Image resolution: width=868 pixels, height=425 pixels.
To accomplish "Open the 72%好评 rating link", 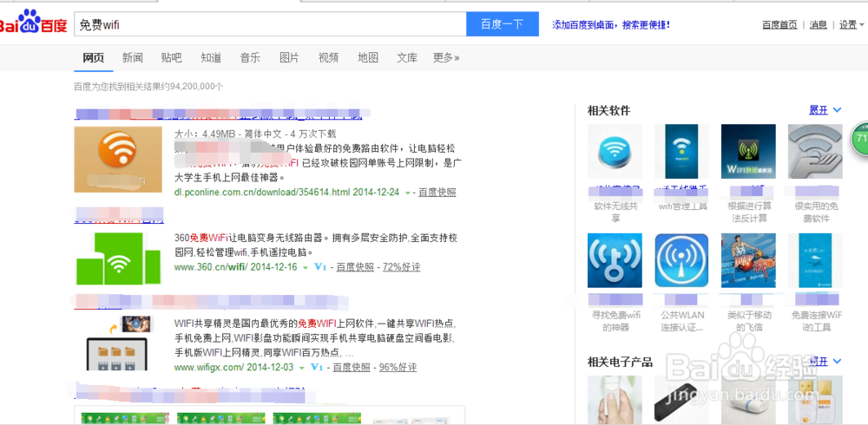I will [401, 267].
